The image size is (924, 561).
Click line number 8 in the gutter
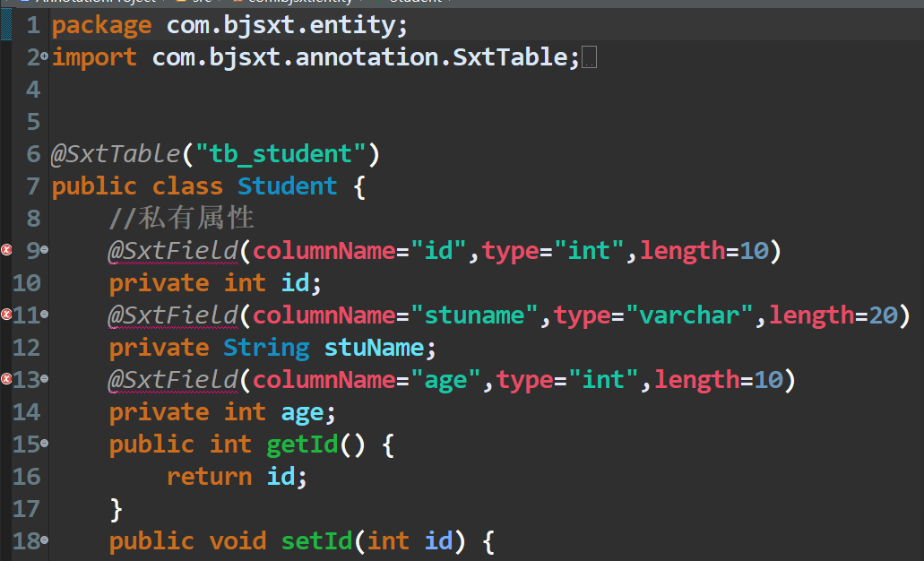coord(33,218)
